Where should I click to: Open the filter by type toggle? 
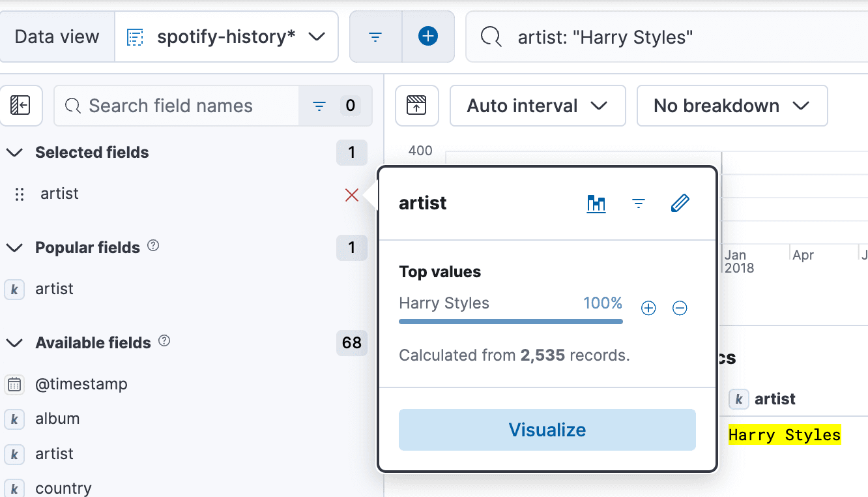[335, 106]
